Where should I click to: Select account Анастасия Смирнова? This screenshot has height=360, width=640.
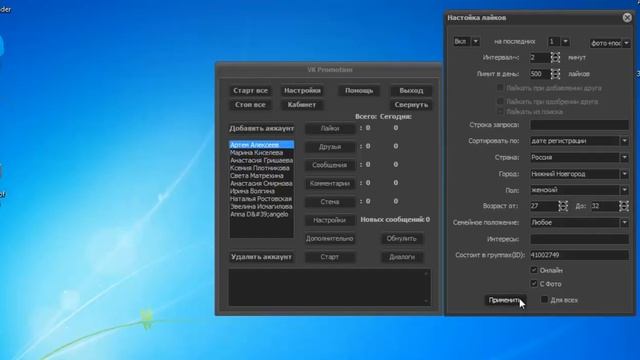[x=261, y=183]
